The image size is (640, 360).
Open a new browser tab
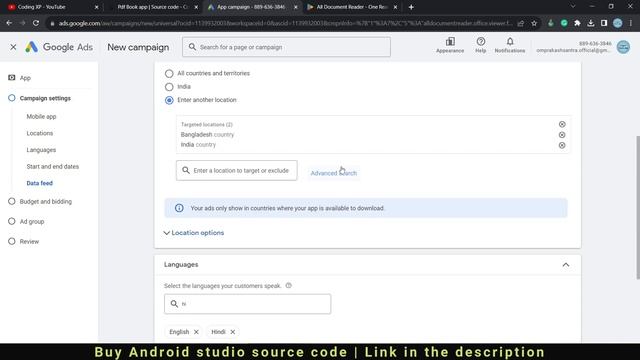pyautogui.click(x=411, y=7)
